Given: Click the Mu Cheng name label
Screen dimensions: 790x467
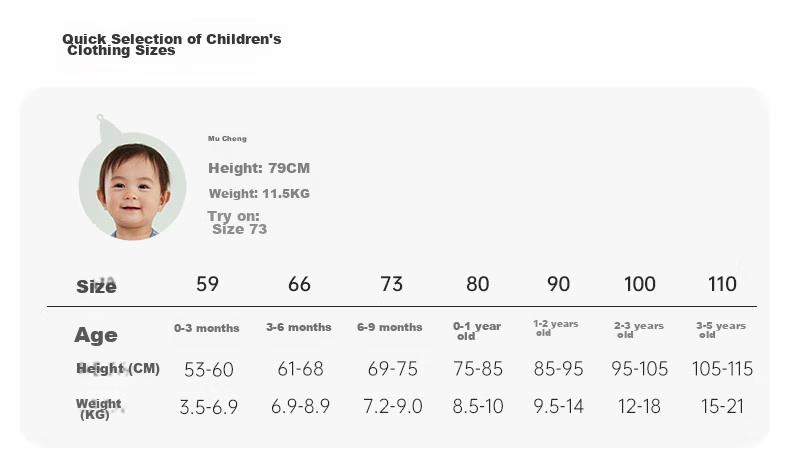Looking at the screenshot, I should pyautogui.click(x=227, y=139).
